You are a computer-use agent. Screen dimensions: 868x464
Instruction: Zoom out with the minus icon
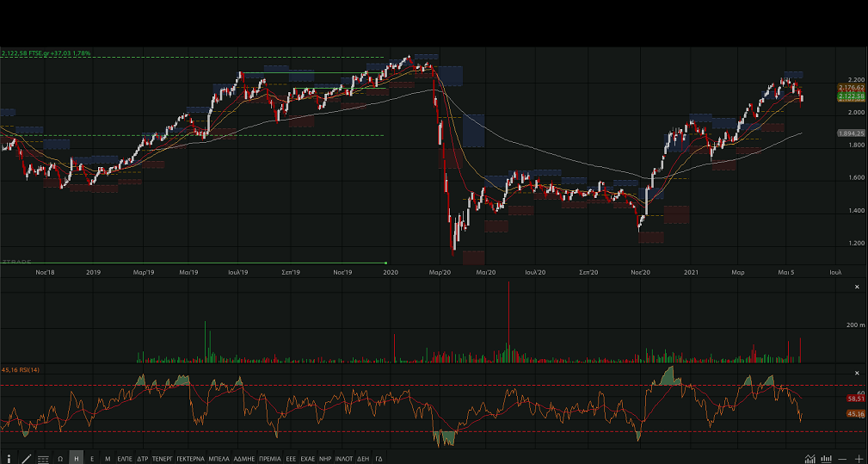[844, 459]
